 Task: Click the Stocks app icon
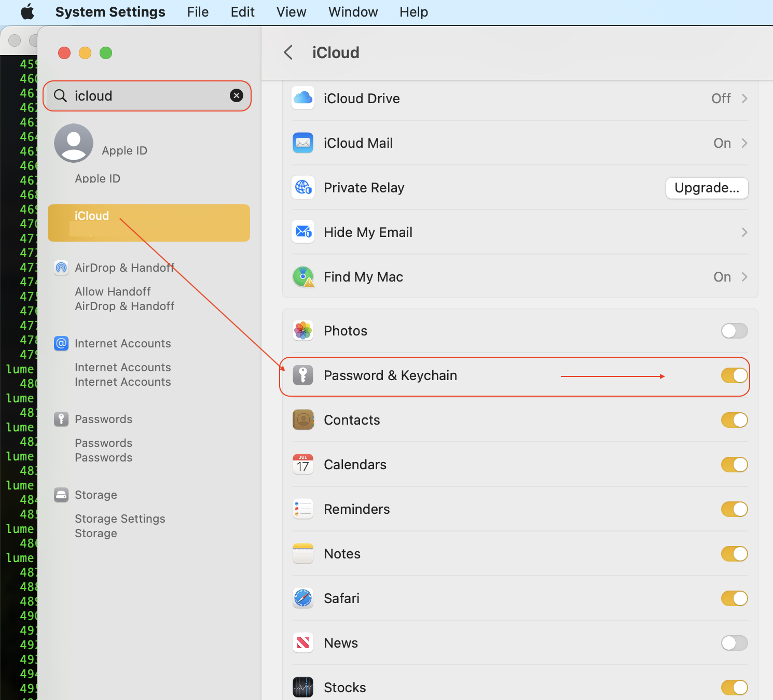point(303,687)
